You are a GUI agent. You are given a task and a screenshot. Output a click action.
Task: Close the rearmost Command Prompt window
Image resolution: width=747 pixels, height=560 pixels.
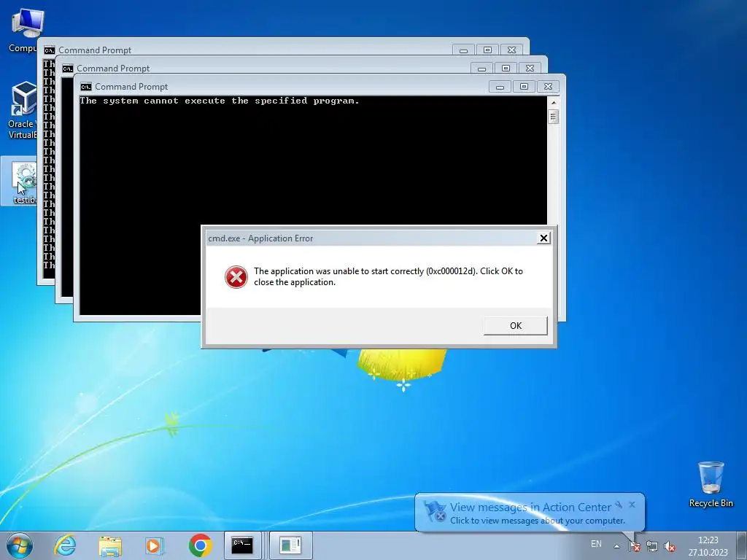(511, 50)
